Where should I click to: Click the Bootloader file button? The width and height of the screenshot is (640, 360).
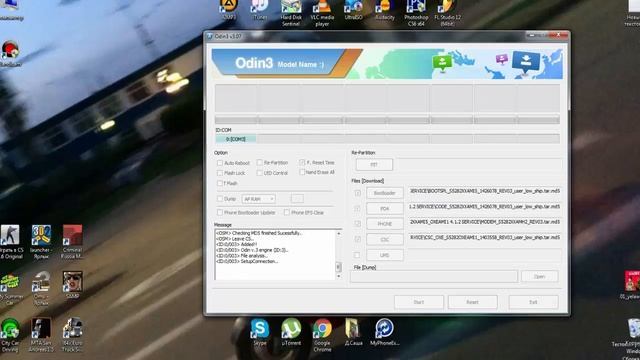coord(385,193)
